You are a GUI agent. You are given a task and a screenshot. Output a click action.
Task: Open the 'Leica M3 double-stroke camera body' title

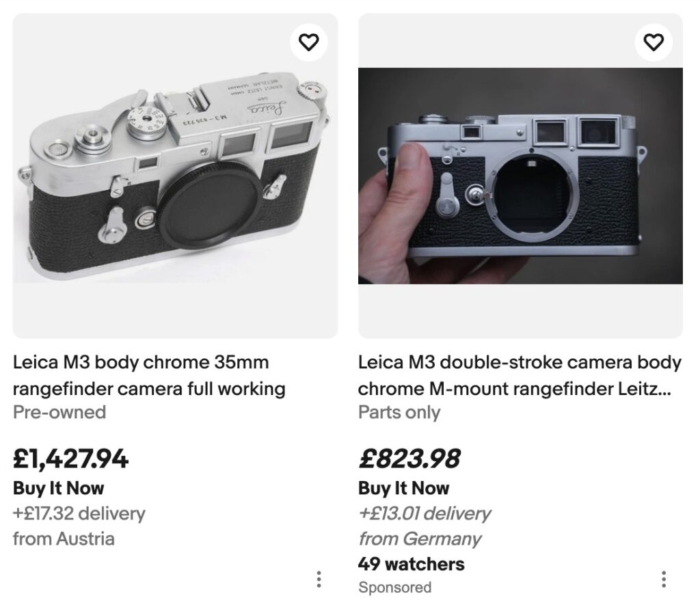pos(520,375)
